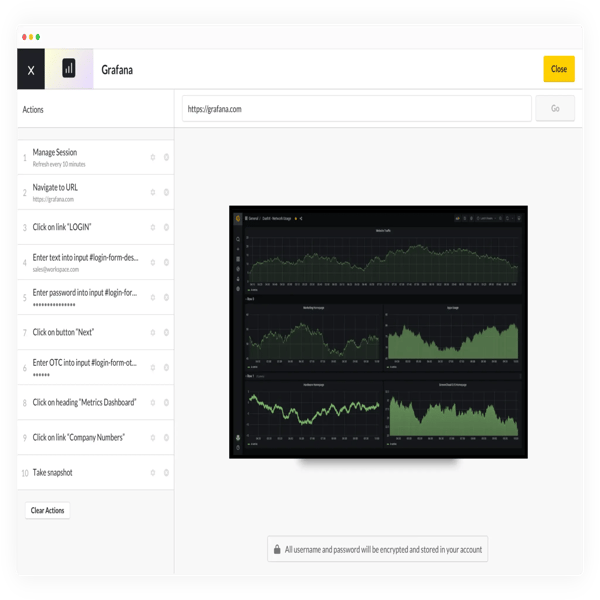Click the Clear Actions button
The width and height of the screenshot is (600, 600).
47,510
